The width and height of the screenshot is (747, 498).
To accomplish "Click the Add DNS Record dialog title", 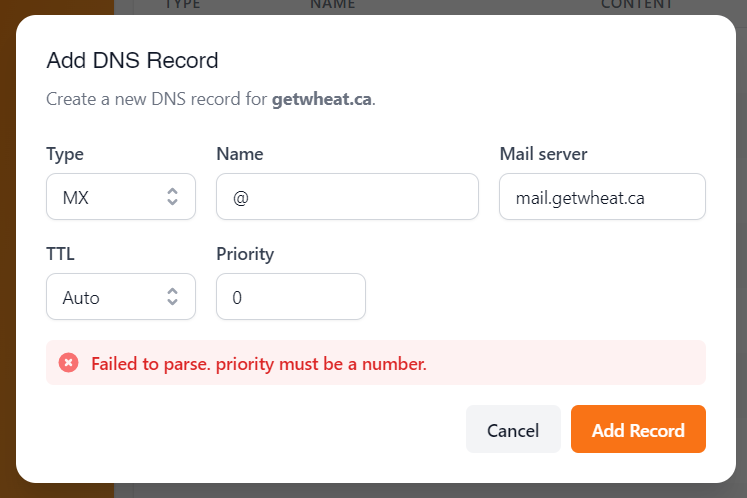I will [x=132, y=61].
